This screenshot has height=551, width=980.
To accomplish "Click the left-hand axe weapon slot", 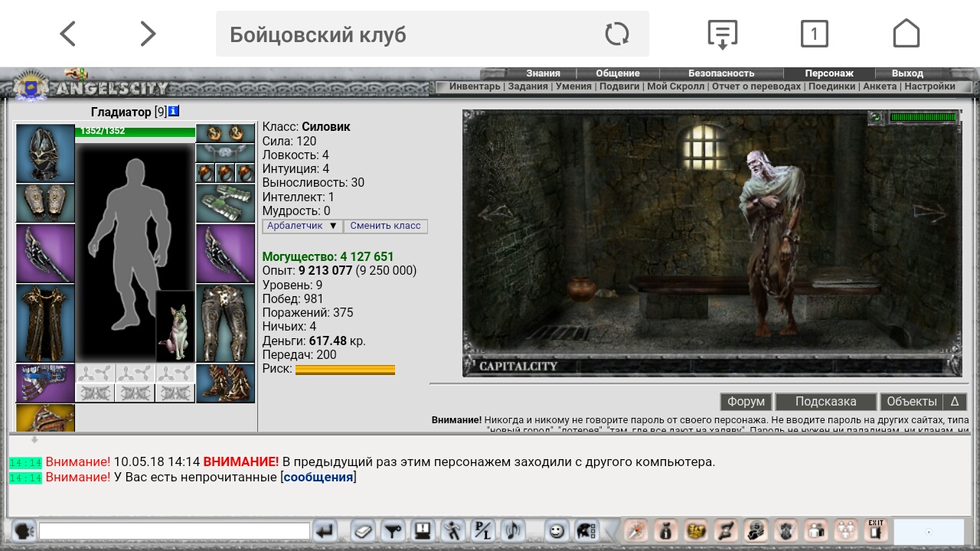I will point(45,253).
